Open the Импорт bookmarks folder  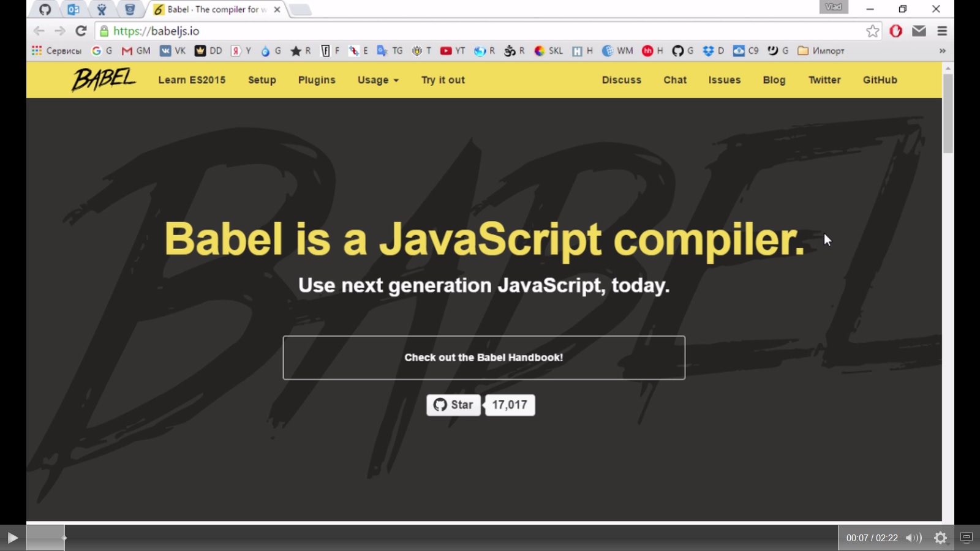click(821, 51)
